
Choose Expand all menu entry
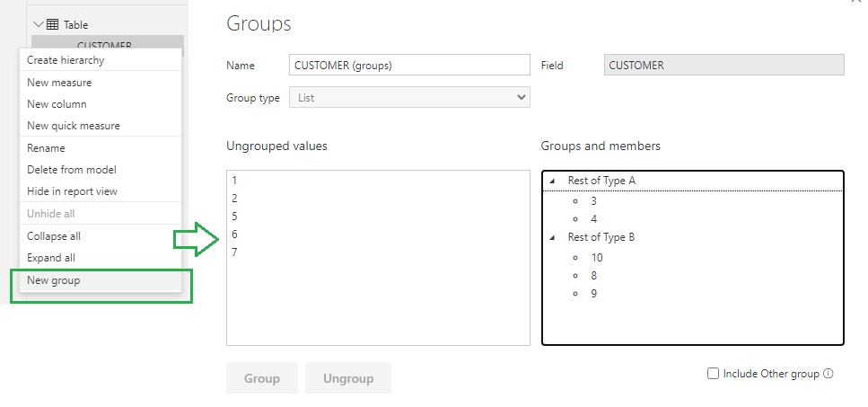pos(101,258)
